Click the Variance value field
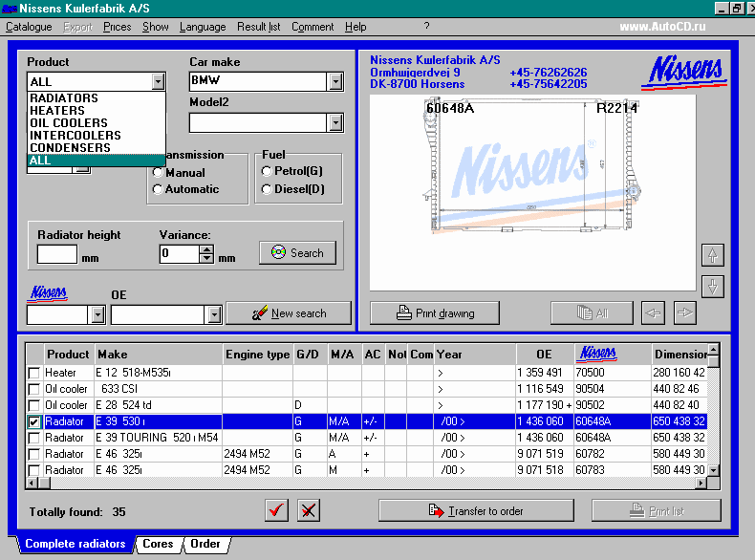755x560 pixels. 180,254
